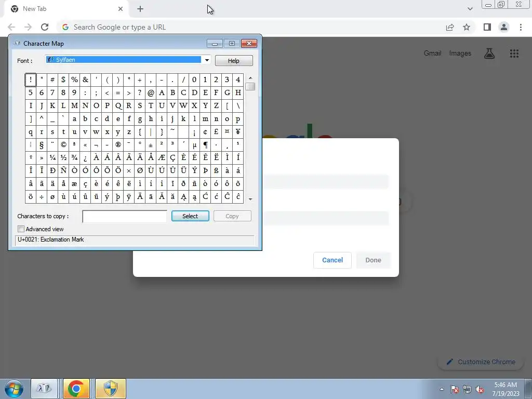The image size is (532, 399).
Task: Click the status bar reading 'U+0021: Exclamation Mark'
Action: (135, 240)
